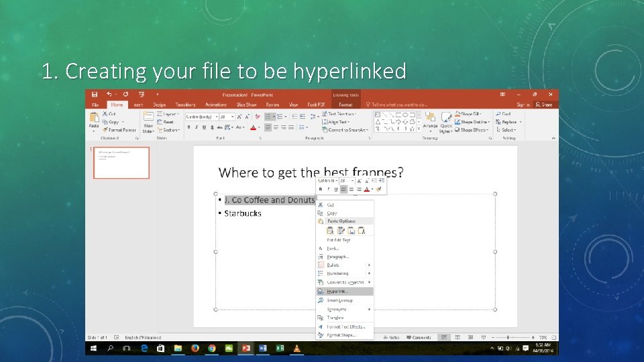Click Cut in the ribbon Clipboard group
The image size is (644, 362).
(109, 114)
